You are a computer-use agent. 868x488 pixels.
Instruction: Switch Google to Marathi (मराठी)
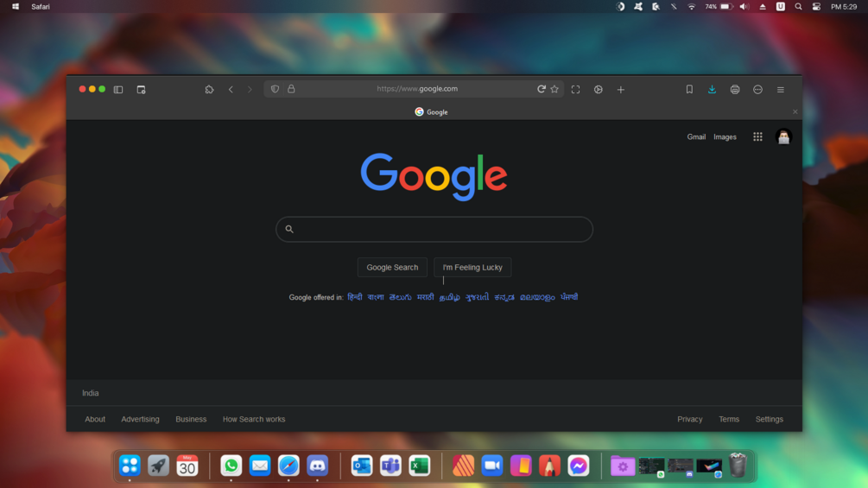[425, 297]
